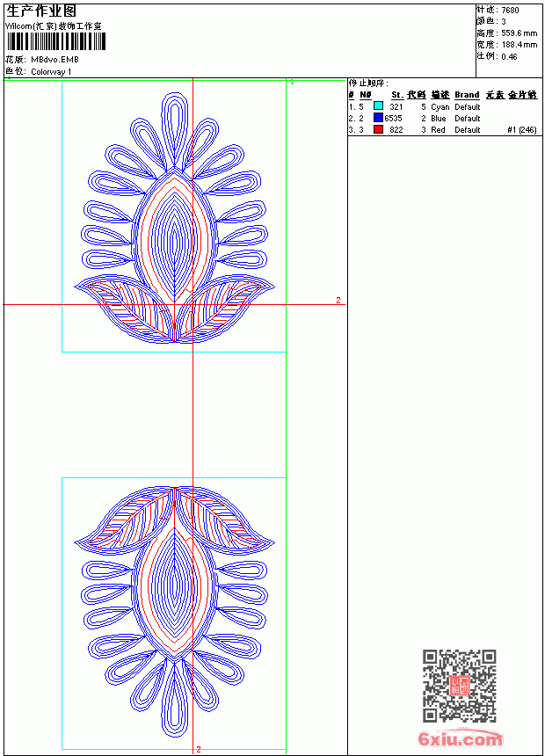
Task: Click the barcode under the studio name
Action: point(55,41)
